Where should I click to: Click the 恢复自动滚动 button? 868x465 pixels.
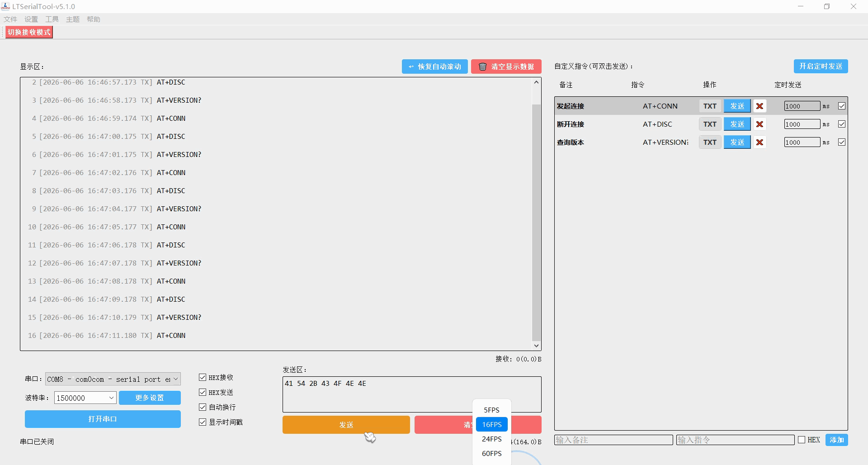434,66
